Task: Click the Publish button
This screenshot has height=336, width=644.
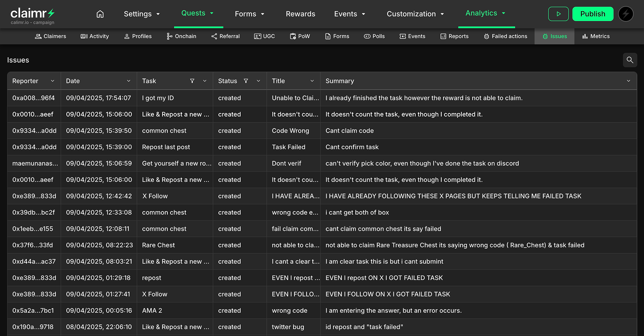Action: 593,14
